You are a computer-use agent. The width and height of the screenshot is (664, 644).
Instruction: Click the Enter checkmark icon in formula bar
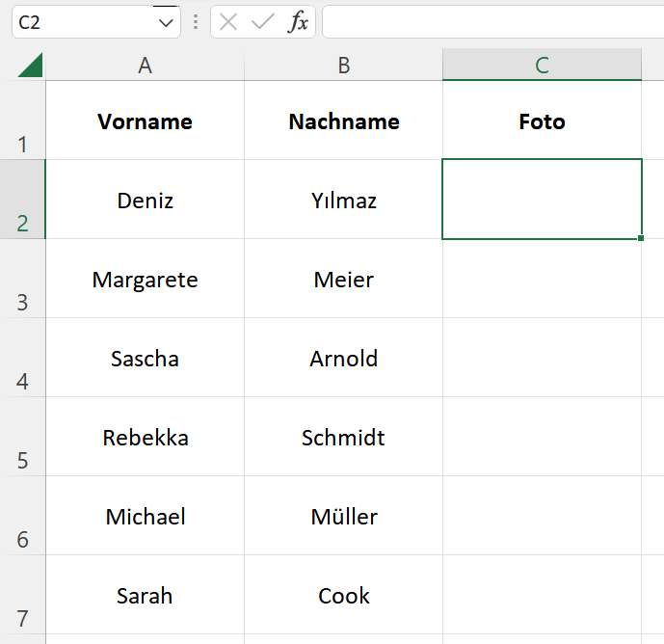coord(262,22)
